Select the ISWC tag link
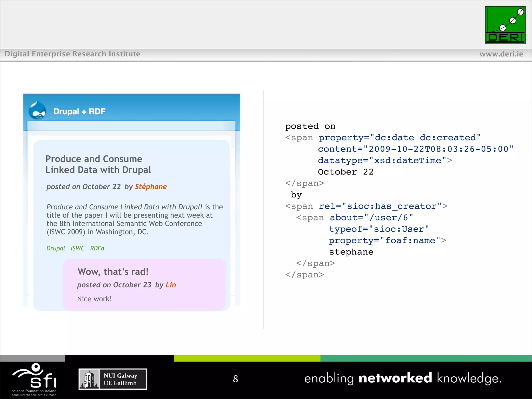532x399 pixels. coord(77,248)
